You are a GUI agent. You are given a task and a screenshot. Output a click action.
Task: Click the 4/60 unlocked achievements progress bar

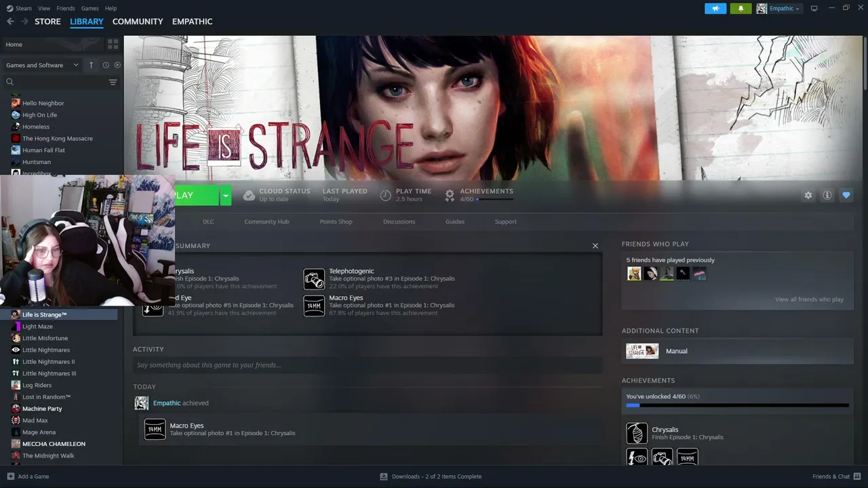coord(737,405)
